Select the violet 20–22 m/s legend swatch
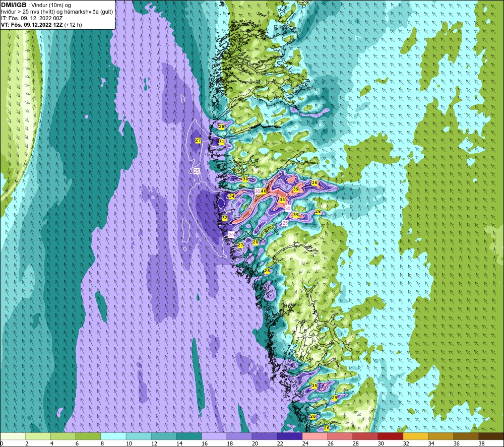Viewport: 504px width, 447px height. (265, 436)
